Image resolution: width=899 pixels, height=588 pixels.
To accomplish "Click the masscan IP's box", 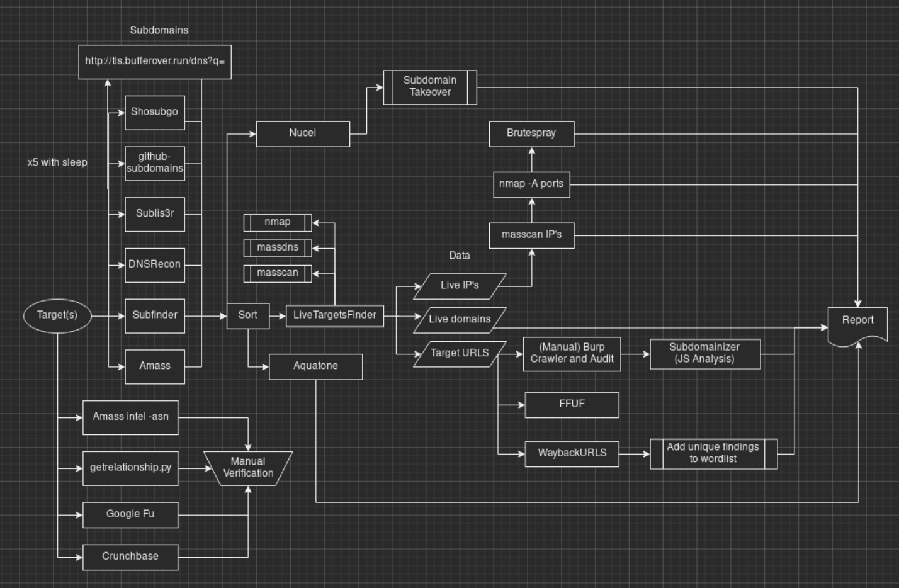I will (532, 235).
